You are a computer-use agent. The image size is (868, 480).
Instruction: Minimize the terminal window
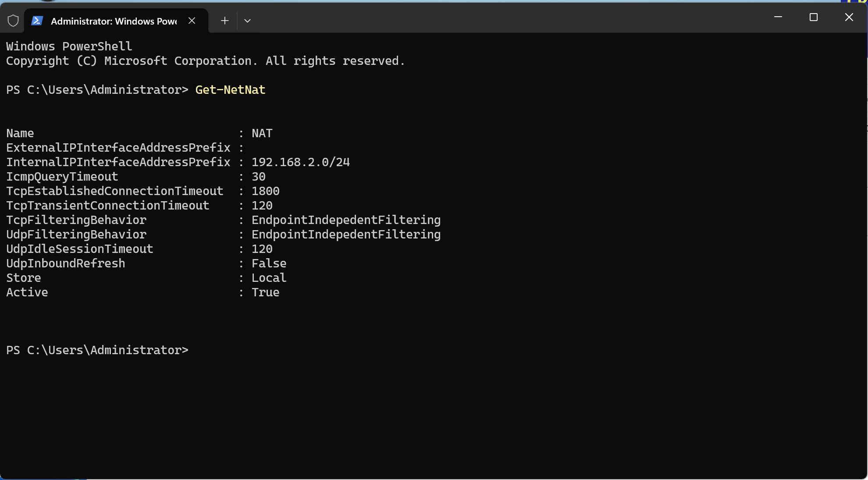point(778,17)
